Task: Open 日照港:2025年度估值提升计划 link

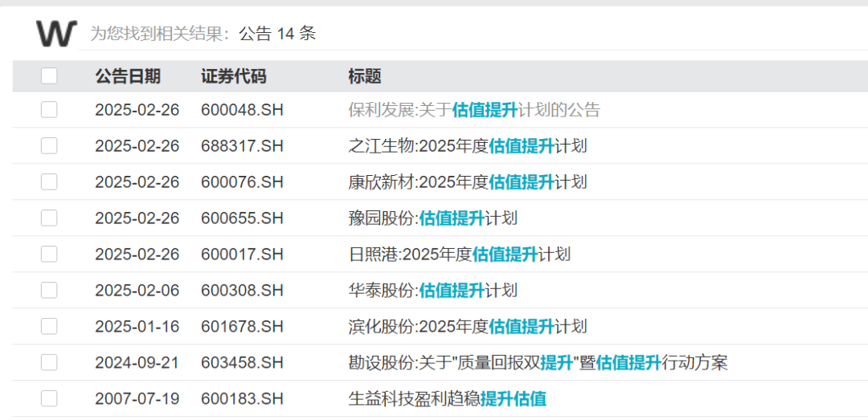Action: coord(460,255)
